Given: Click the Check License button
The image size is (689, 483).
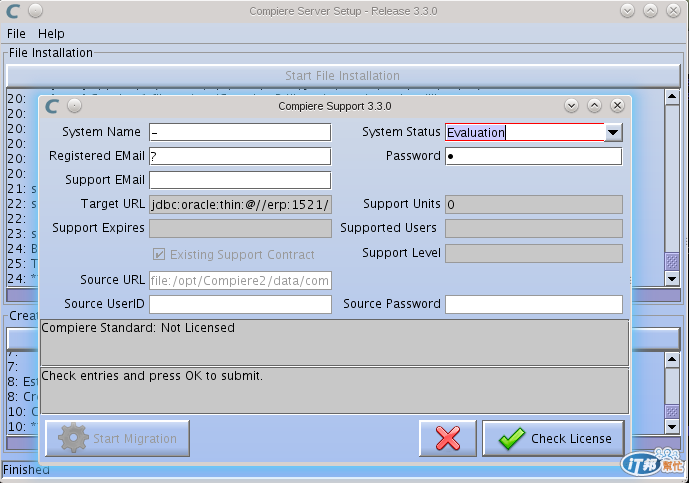Looking at the screenshot, I should point(553,438).
